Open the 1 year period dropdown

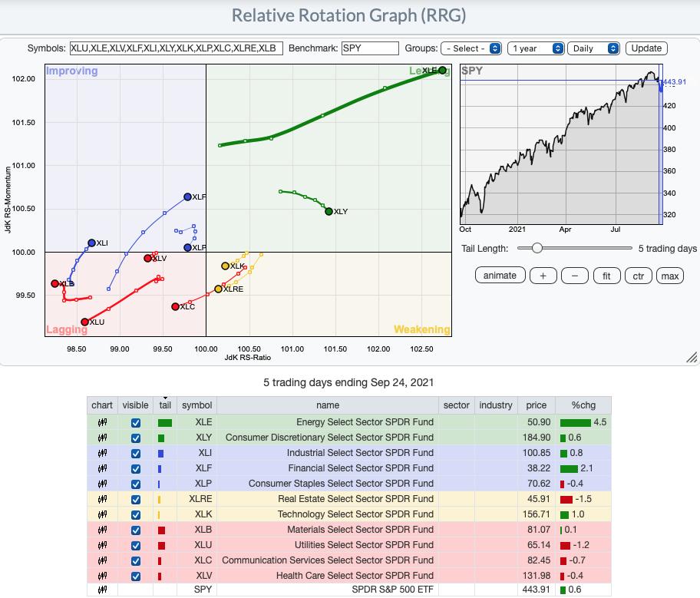536,48
